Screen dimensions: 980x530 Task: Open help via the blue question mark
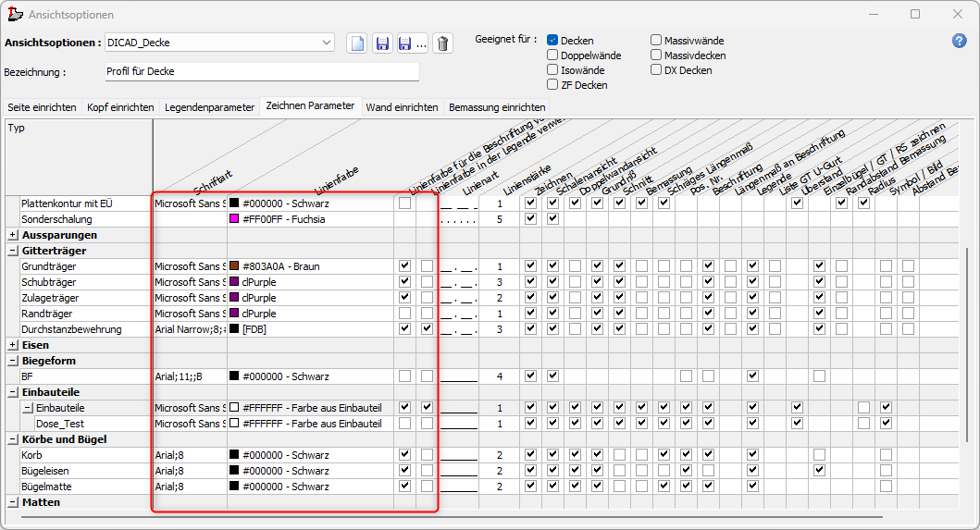(960, 41)
